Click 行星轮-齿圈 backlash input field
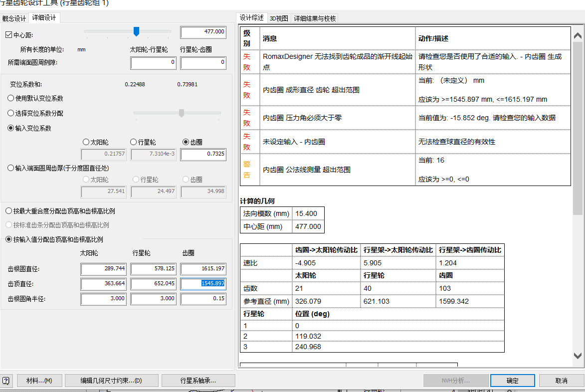 tap(203, 63)
